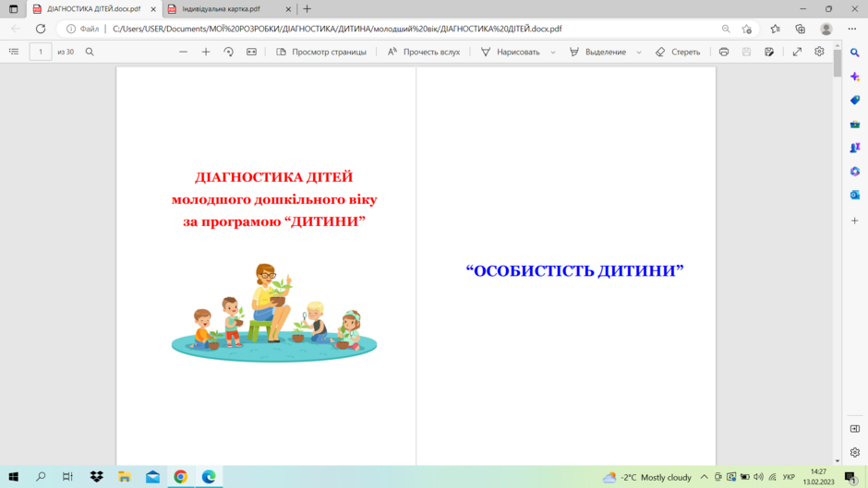
Task: Click the Файл site info icon
Action: click(82, 29)
